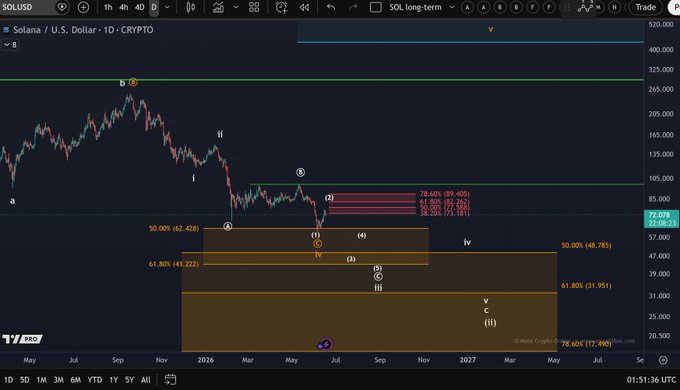This screenshot has width=680, height=390.
Task: Click the Solana / U.S. Dollar chart title
Action: click(x=83, y=30)
